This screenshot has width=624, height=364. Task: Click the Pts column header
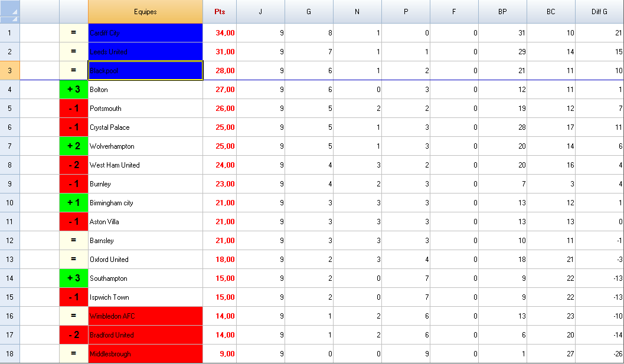click(x=220, y=12)
